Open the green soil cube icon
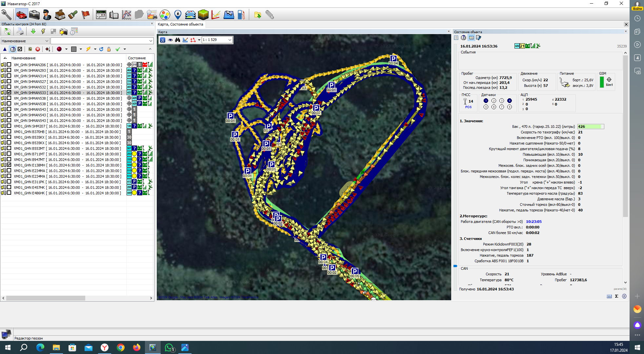 click(x=203, y=14)
